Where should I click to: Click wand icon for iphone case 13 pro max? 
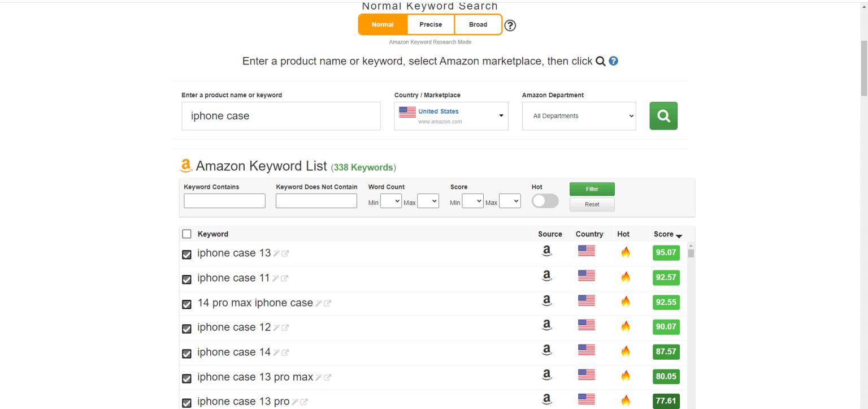[319, 377]
